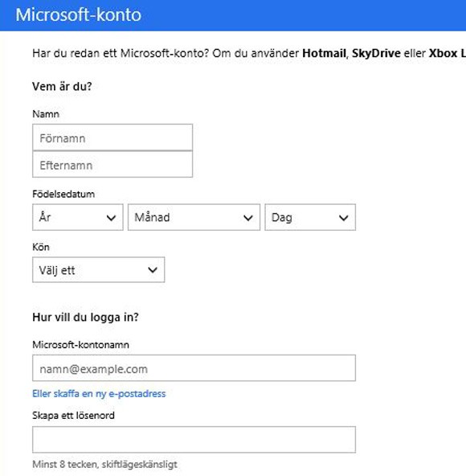Open the Kön 'Välj ett' dropdown

click(x=99, y=270)
